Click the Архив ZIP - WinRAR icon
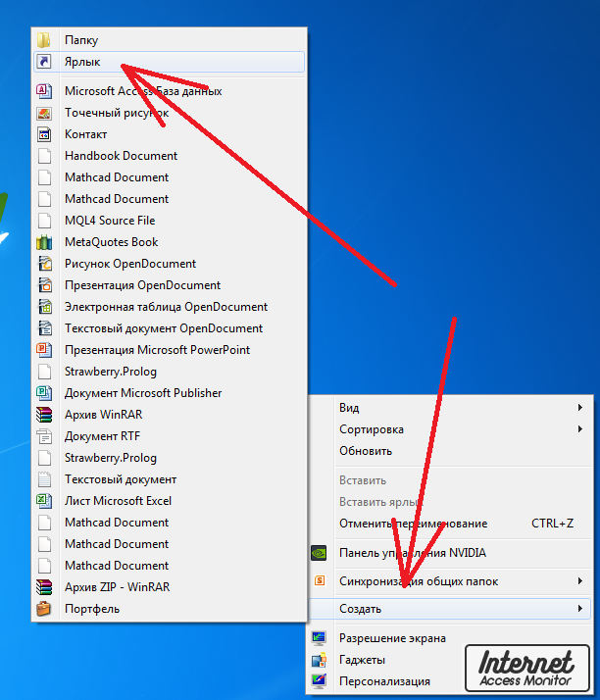Screen dimensions: 600x700 (44, 586)
